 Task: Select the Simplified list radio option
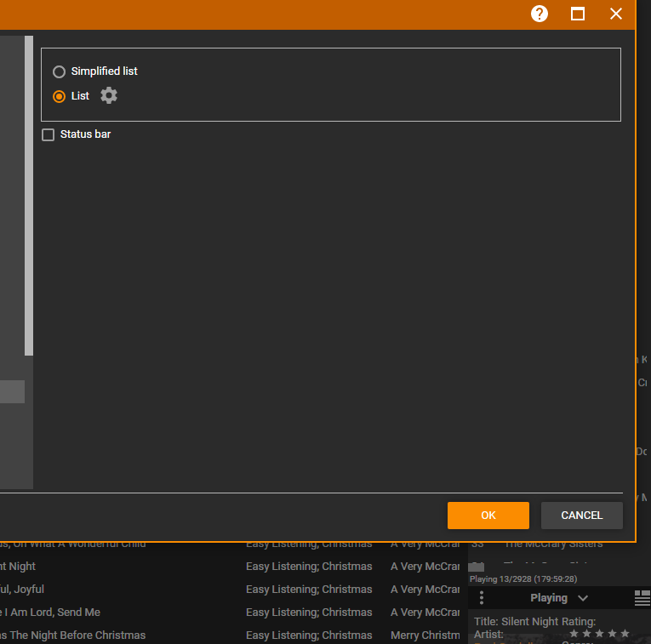(x=60, y=71)
